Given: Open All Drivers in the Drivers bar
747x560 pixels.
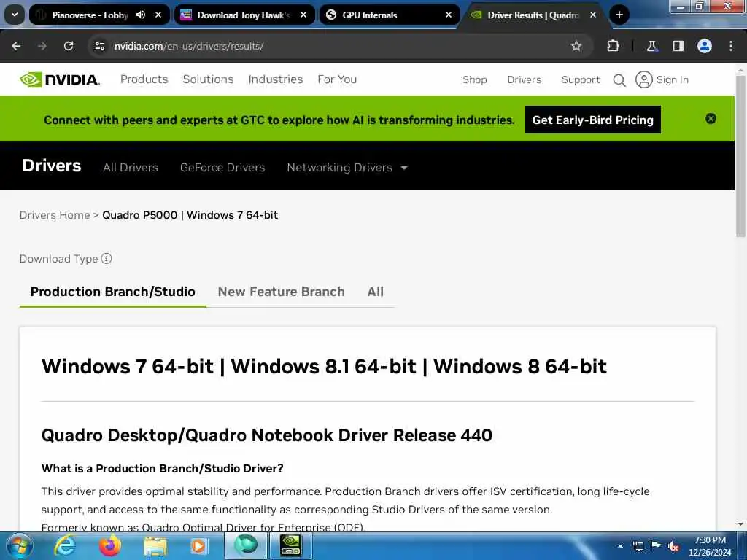Looking at the screenshot, I should tap(130, 167).
